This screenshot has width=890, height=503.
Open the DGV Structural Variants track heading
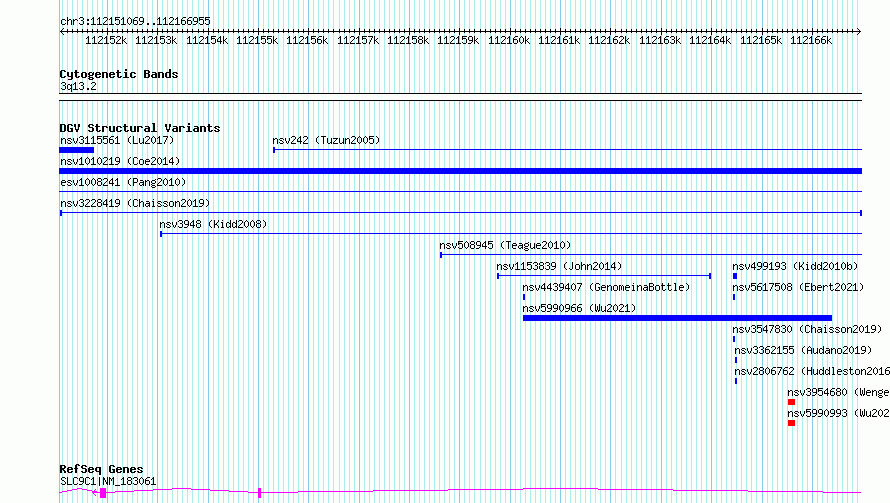[140, 128]
